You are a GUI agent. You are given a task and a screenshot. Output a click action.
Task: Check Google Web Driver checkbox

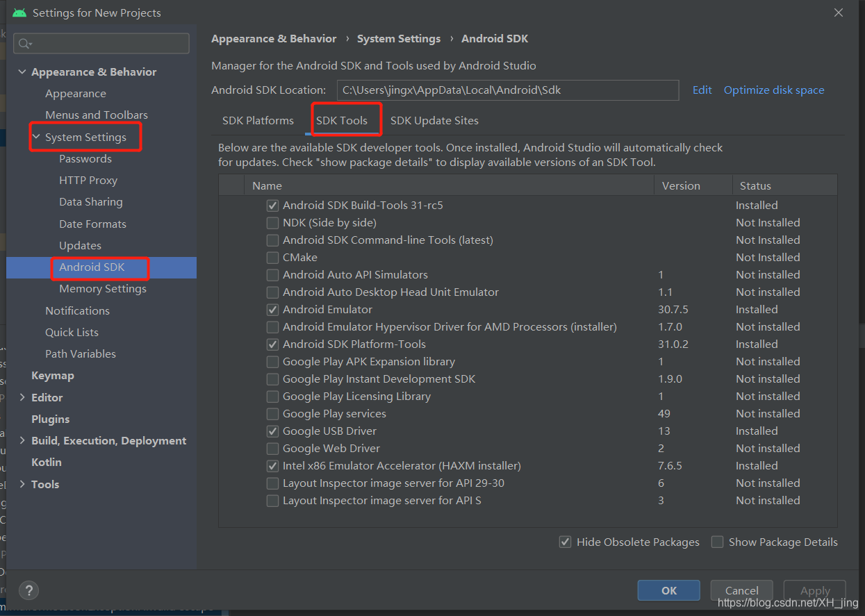pyautogui.click(x=273, y=449)
